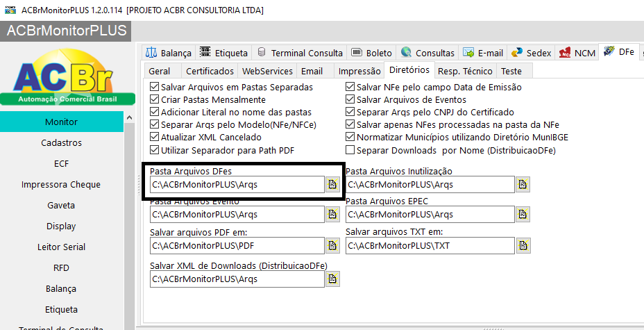Screen dimensions: 644x330
Task: Toggle Separar Arqs pelo Modelo(NFe/NFCe)
Action: click(x=233, y=124)
